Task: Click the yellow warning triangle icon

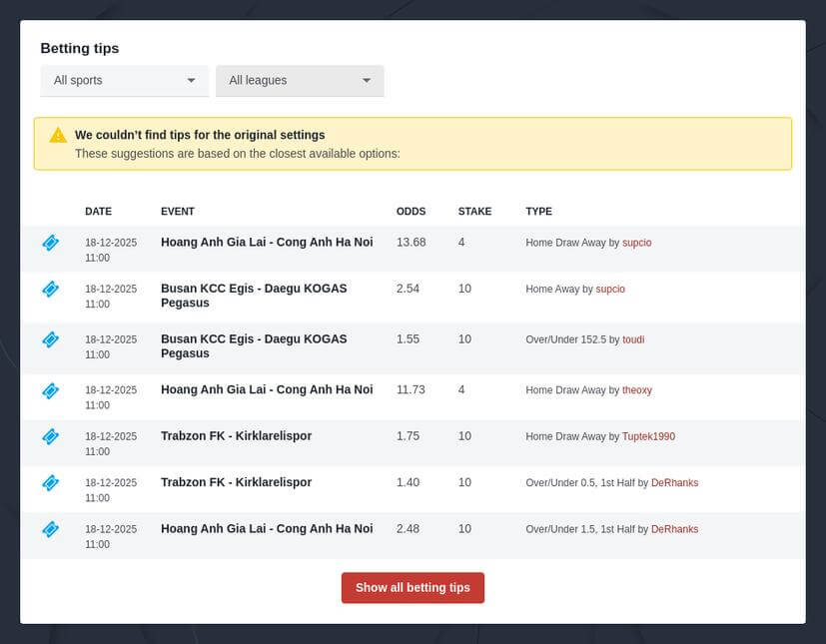Action: pyautogui.click(x=58, y=135)
